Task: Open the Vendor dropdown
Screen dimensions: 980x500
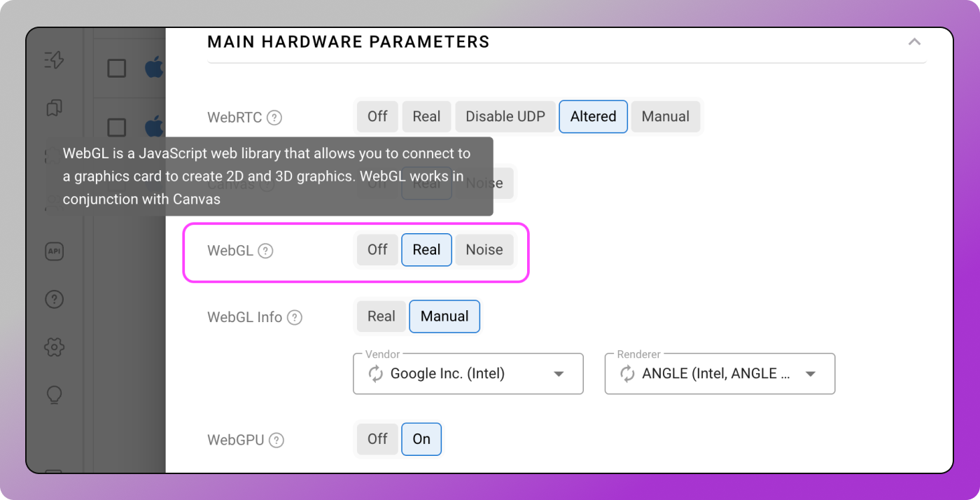Action: (x=559, y=374)
